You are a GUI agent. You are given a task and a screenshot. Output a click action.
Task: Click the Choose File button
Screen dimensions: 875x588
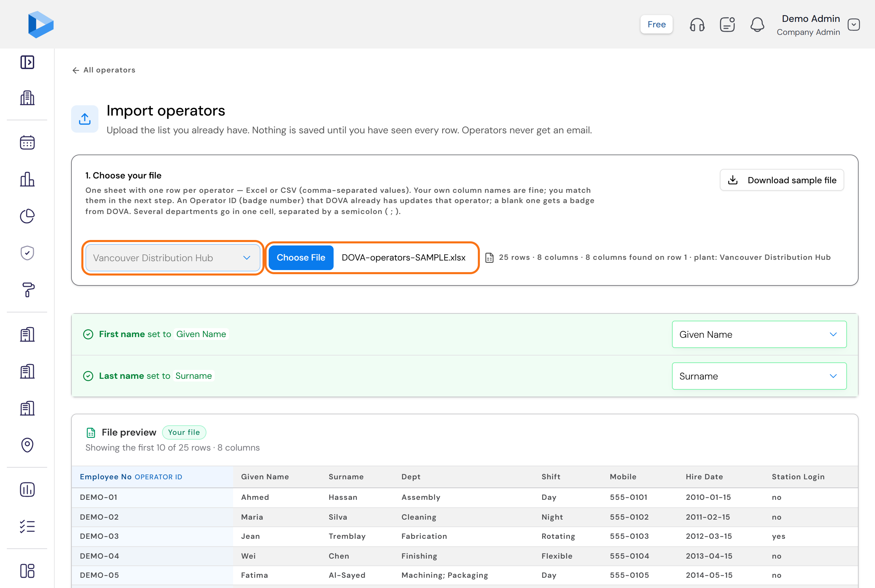(301, 258)
